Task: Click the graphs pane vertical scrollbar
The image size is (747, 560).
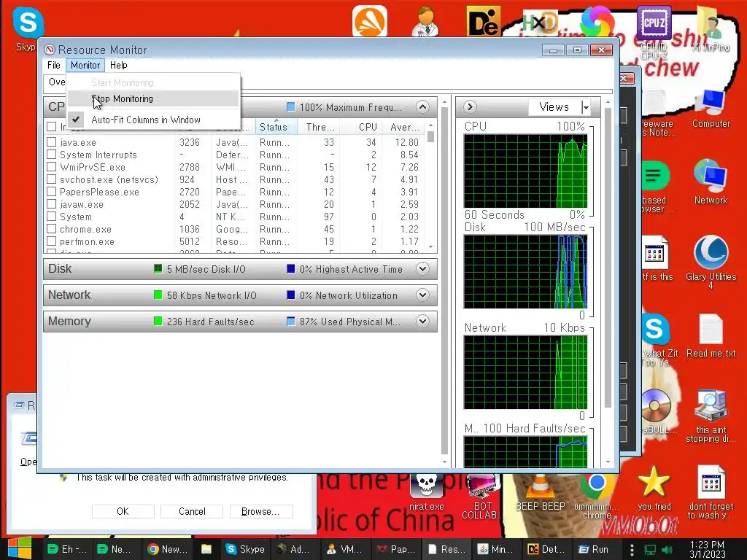Action: [608, 282]
